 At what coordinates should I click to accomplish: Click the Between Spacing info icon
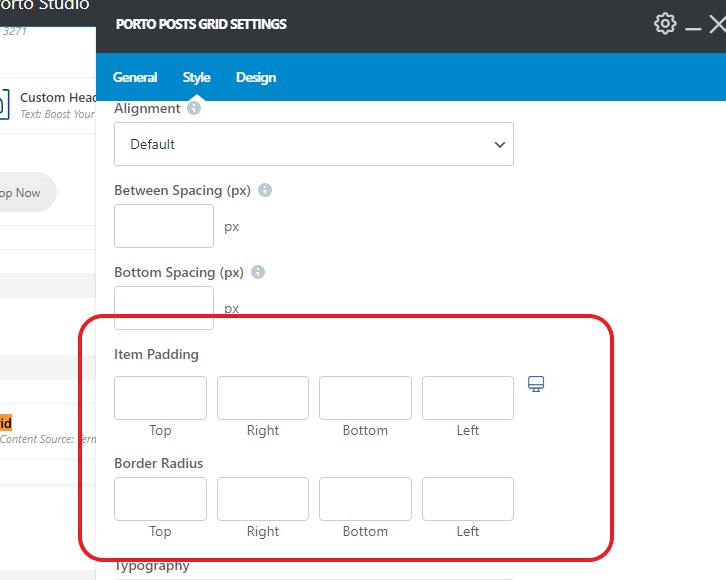coord(265,190)
